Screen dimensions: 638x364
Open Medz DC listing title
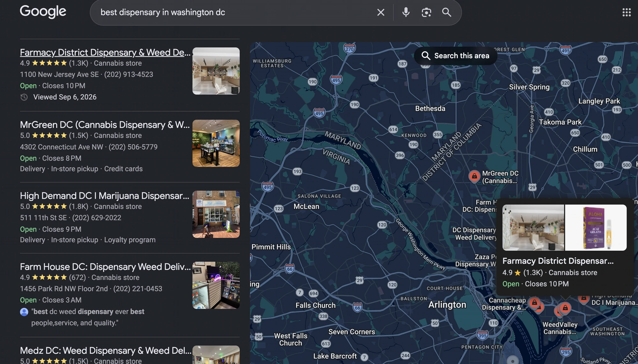click(x=106, y=351)
